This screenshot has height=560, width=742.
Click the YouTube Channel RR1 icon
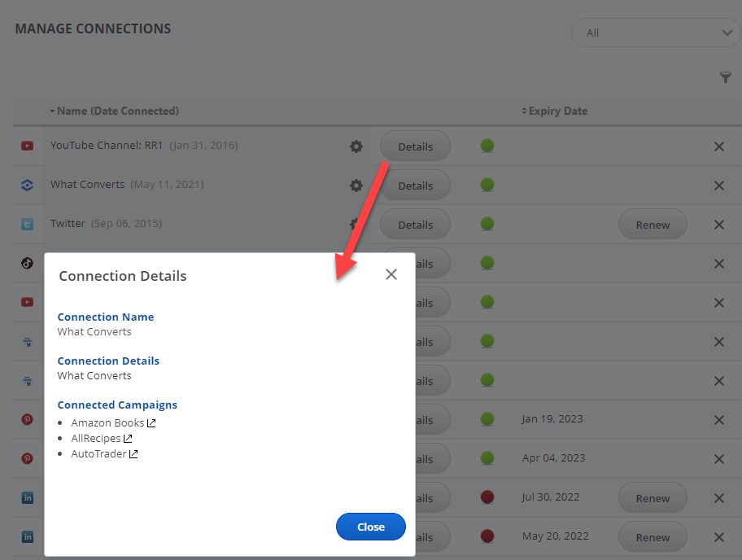28,147
